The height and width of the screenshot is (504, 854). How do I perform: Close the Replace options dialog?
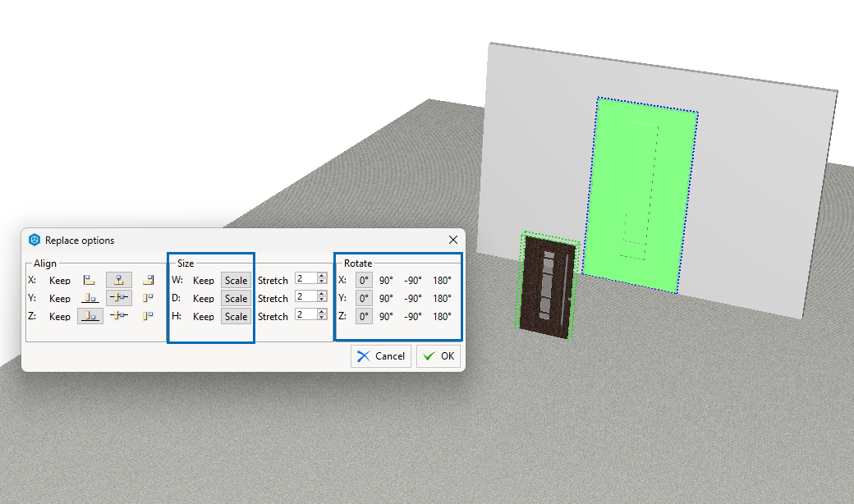pyautogui.click(x=452, y=240)
